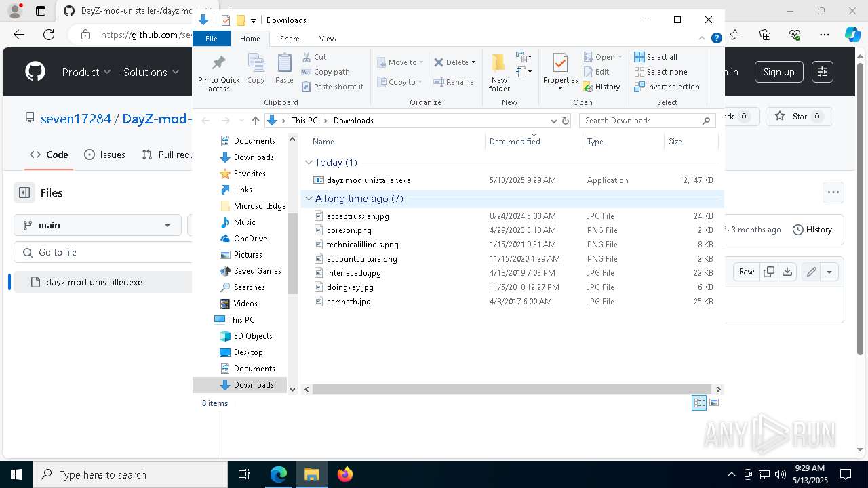868x488 pixels.
Task: Switch to large icons view layout
Action: [x=713, y=403]
